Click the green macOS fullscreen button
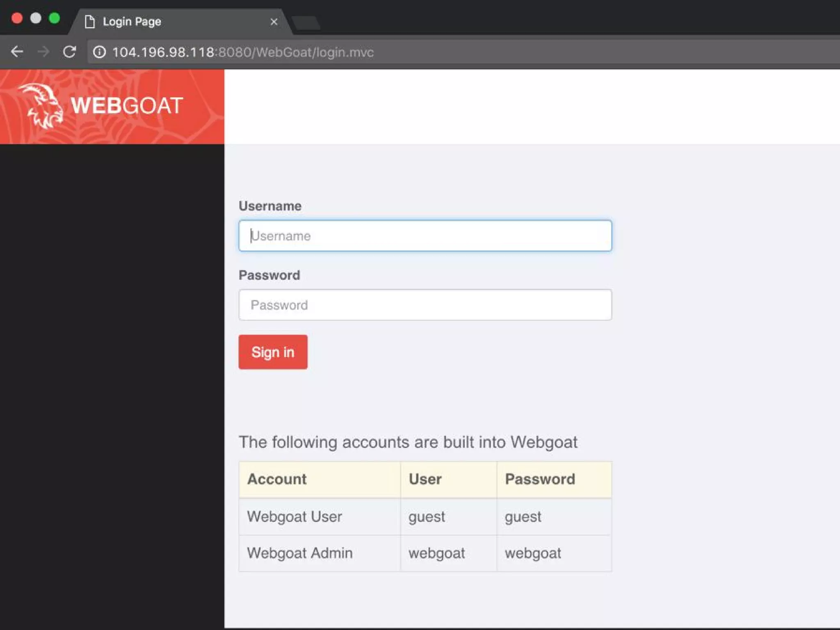This screenshot has width=840, height=630. pos(55,18)
